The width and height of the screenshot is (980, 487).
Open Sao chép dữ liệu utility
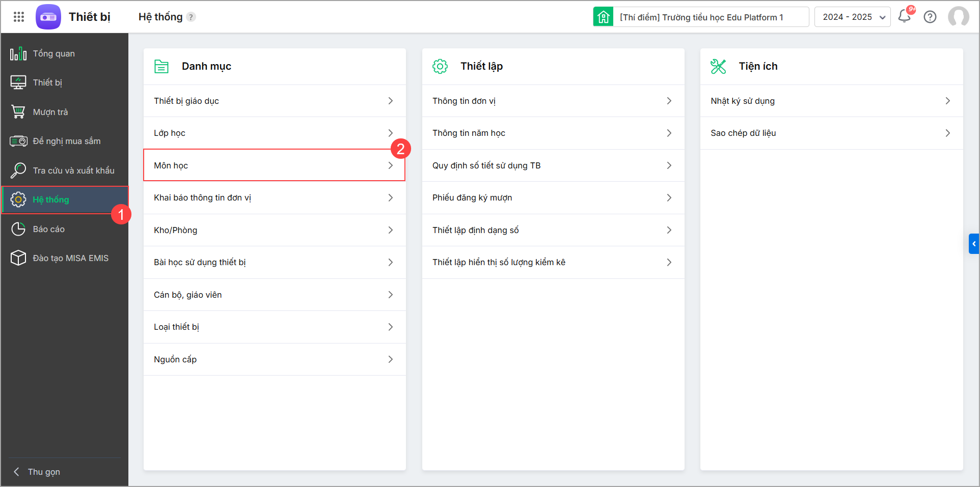(x=831, y=133)
